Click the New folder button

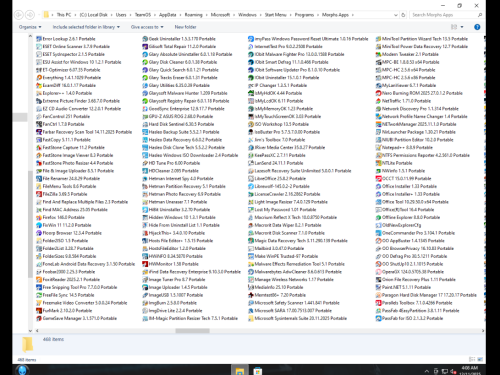pyautogui.click(x=185, y=27)
